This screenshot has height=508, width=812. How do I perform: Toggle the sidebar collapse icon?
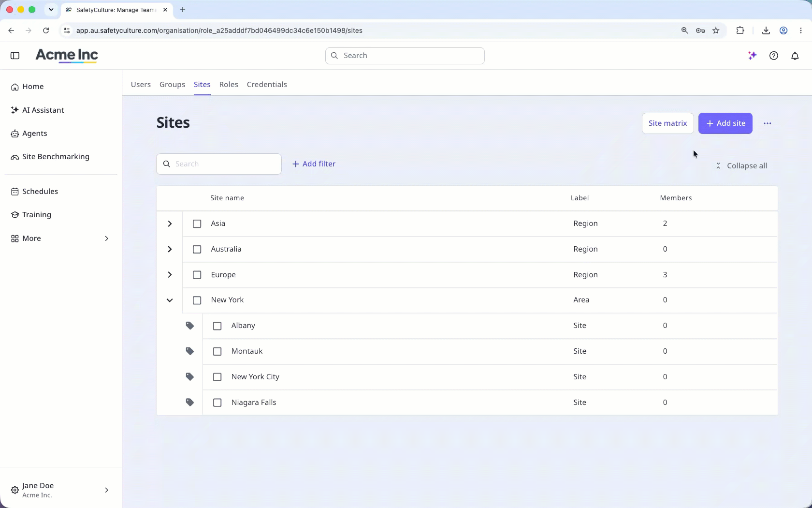tap(15, 56)
